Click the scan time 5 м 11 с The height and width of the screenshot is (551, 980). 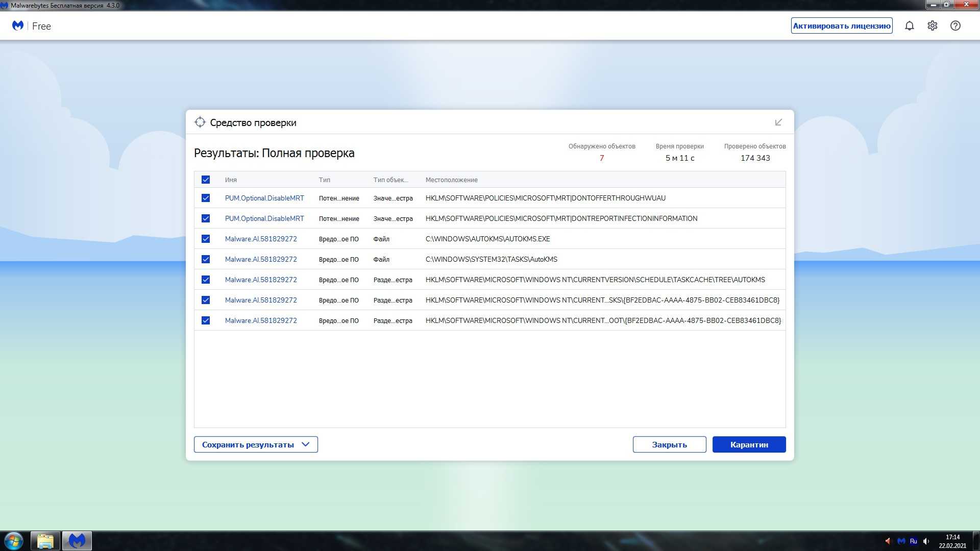coord(680,158)
